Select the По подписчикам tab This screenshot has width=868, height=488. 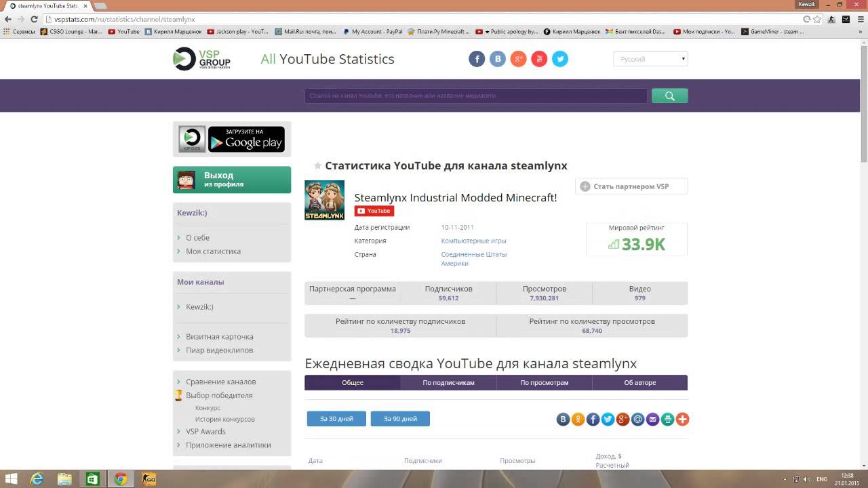(448, 383)
